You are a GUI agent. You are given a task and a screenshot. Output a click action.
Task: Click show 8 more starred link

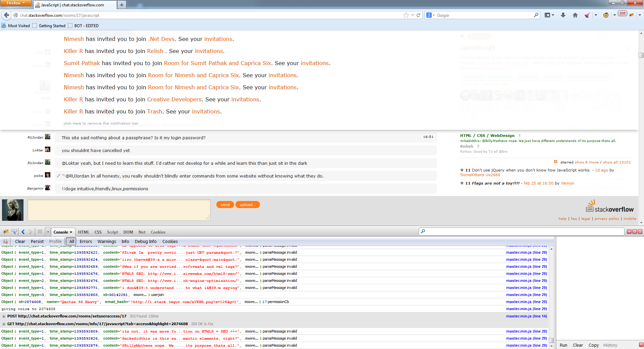point(586,162)
